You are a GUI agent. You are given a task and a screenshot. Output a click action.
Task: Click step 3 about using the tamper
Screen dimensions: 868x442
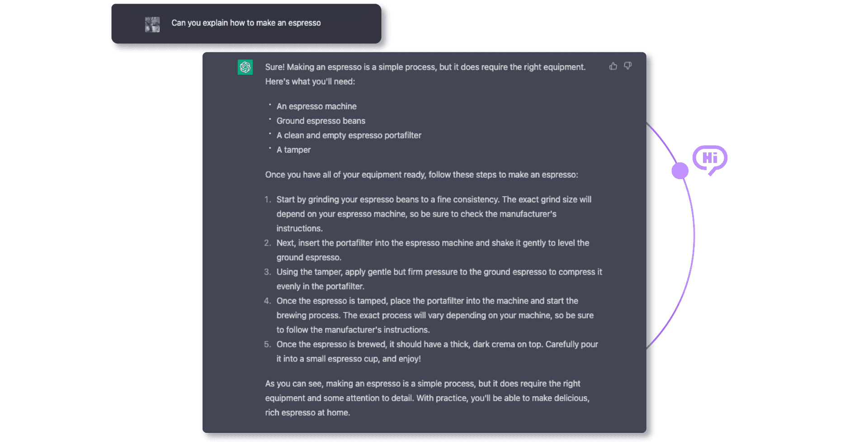[439, 279]
